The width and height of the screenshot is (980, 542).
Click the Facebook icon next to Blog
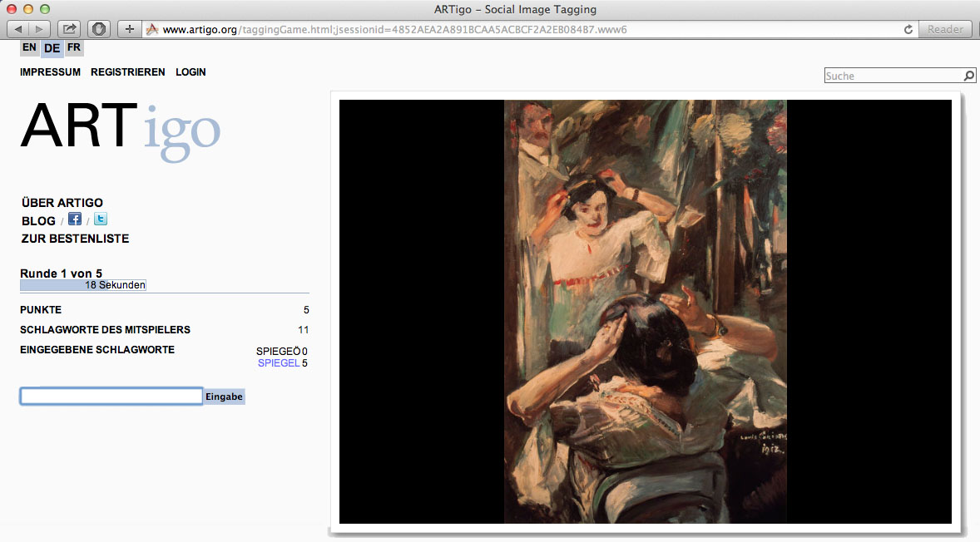pos(75,219)
